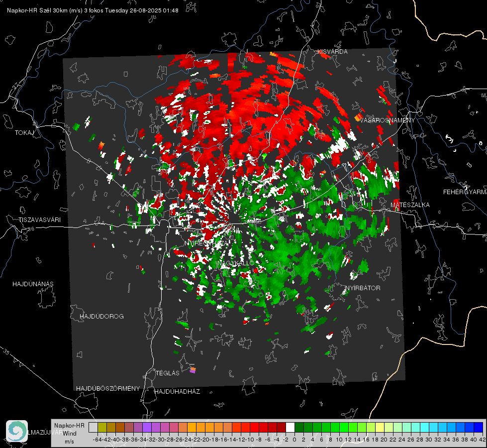
Task: Pick the pale yellow swatch near 18
Action: 380,428
